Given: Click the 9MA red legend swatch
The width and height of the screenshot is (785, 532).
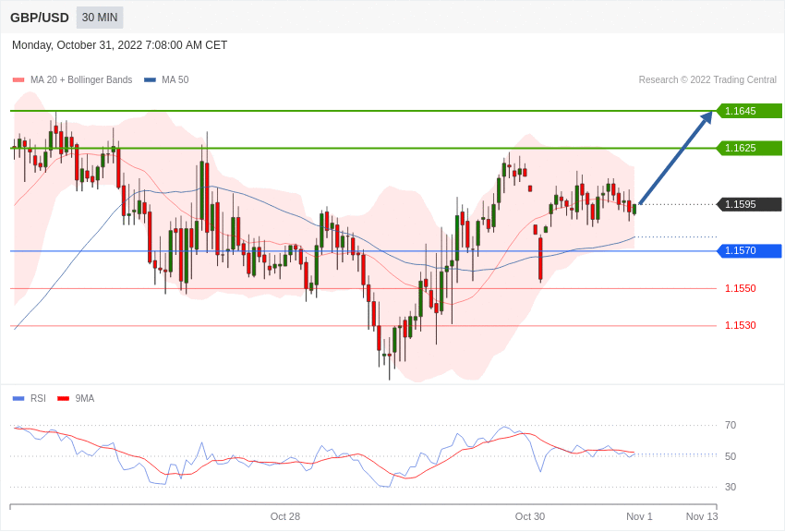Looking at the screenshot, I should [x=63, y=398].
